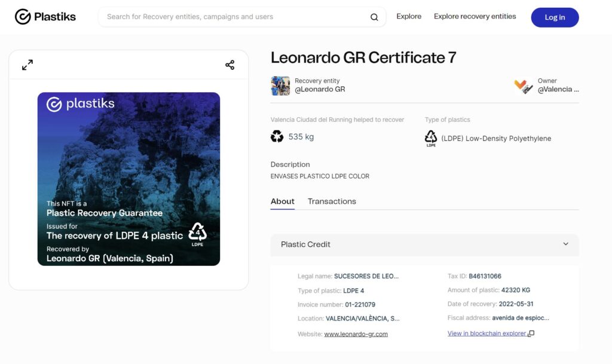Image resolution: width=612 pixels, height=364 pixels.
Task: Click the share icon
Action: coord(230,65)
